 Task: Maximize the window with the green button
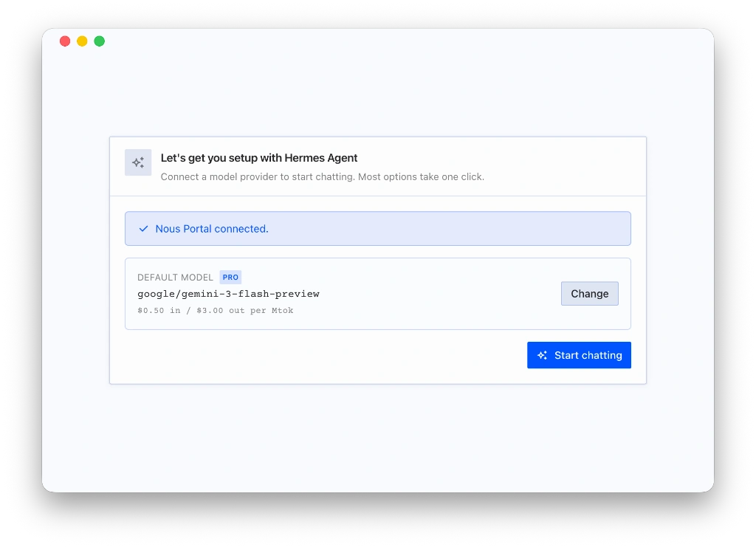click(x=100, y=41)
